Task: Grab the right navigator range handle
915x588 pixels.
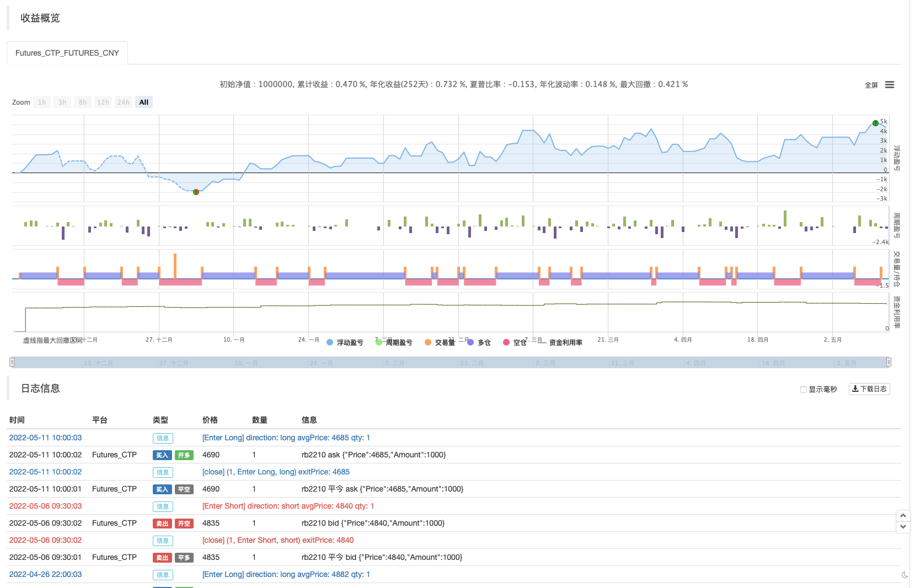Action: pyautogui.click(x=889, y=362)
